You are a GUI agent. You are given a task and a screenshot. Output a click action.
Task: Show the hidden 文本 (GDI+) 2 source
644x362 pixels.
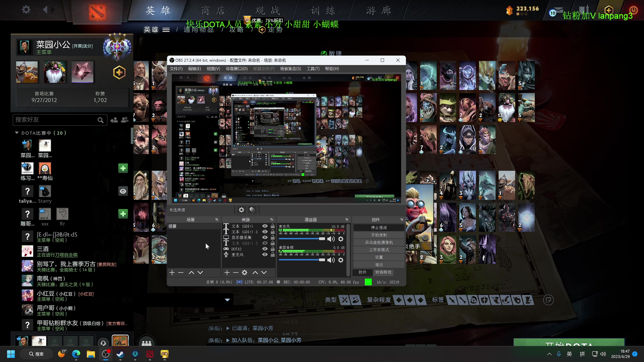tap(265, 243)
